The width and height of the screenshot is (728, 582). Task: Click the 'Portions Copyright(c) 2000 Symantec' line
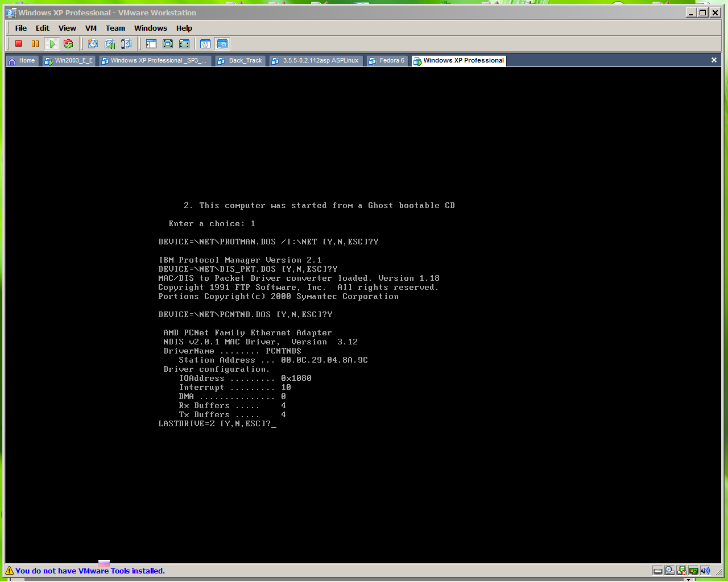pyautogui.click(x=278, y=297)
